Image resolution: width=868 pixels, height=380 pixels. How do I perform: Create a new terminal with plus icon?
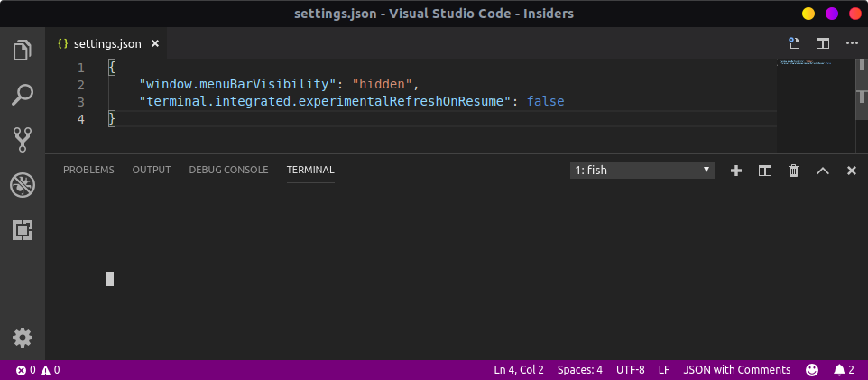pyautogui.click(x=736, y=171)
